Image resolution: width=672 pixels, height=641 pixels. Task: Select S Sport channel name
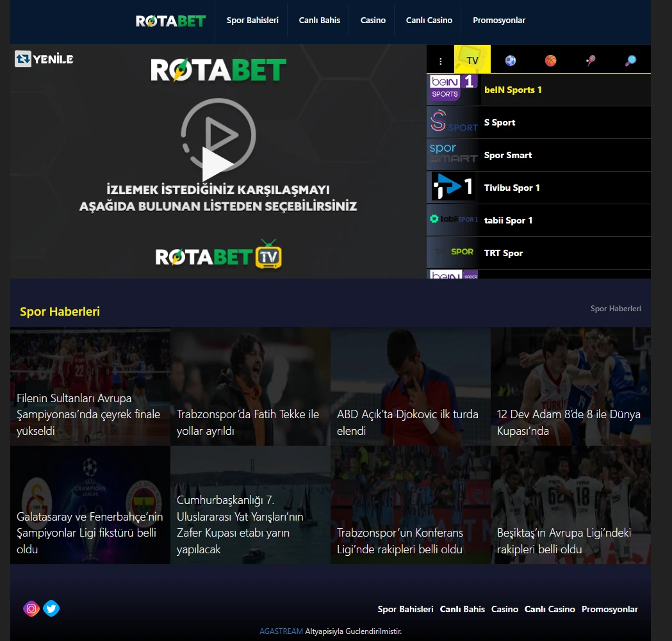coord(500,122)
